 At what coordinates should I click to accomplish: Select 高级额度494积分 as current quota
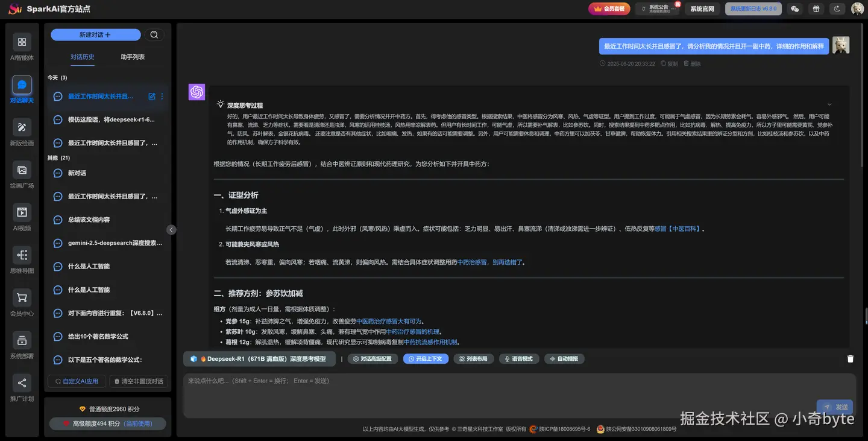click(x=107, y=424)
